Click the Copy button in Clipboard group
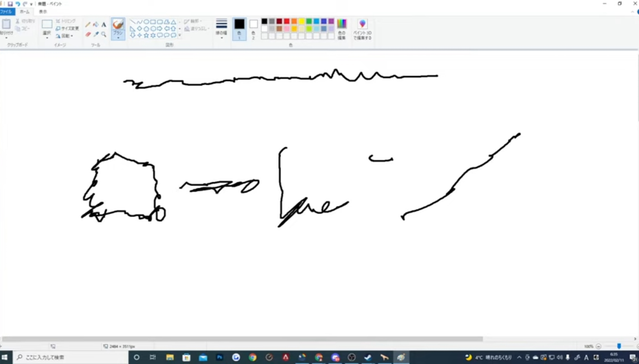The width and height of the screenshot is (639, 364). 23,29
